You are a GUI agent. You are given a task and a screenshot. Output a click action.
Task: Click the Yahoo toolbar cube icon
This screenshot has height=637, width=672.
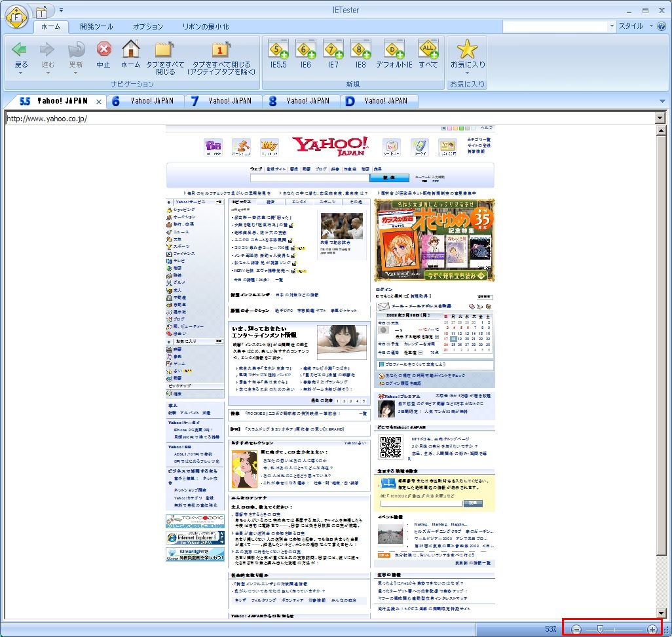pos(391,147)
